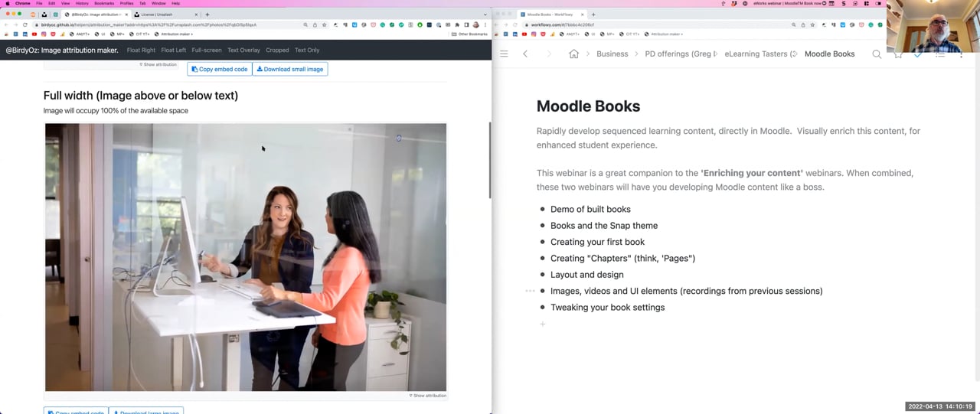This screenshot has width=980, height=414.
Task: Open the AM|YT+ bookmark in left window
Action: pos(80,34)
